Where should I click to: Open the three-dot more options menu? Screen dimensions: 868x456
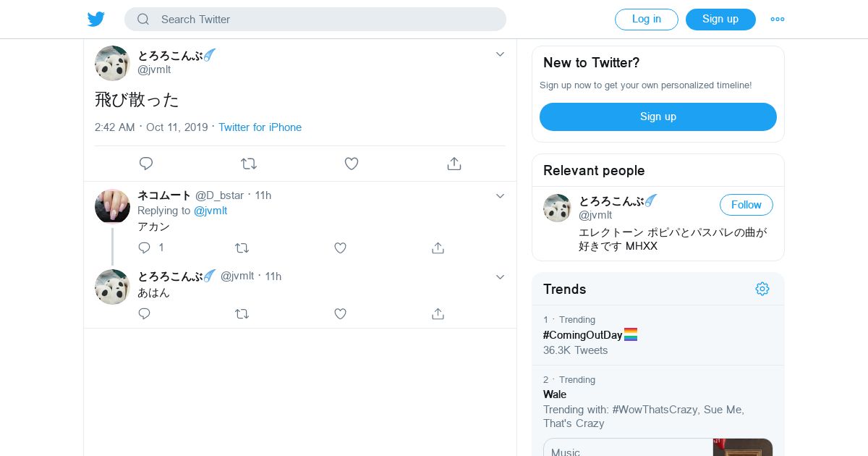[x=778, y=20]
